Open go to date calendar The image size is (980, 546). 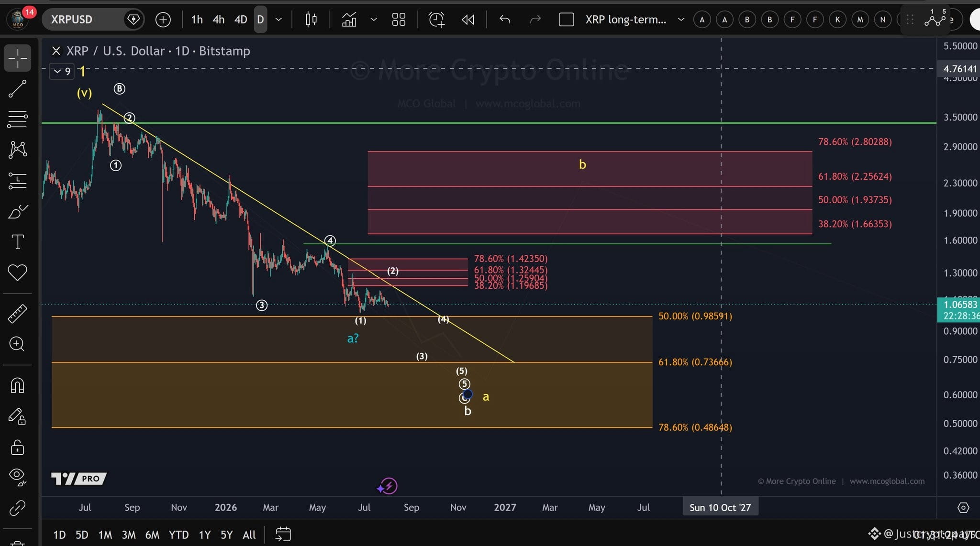pos(283,534)
